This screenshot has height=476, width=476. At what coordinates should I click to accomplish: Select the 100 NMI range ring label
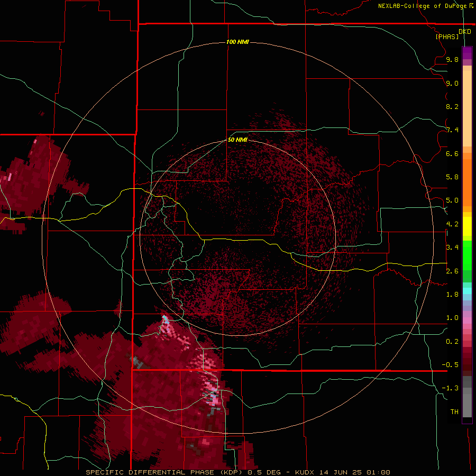pyautogui.click(x=237, y=42)
